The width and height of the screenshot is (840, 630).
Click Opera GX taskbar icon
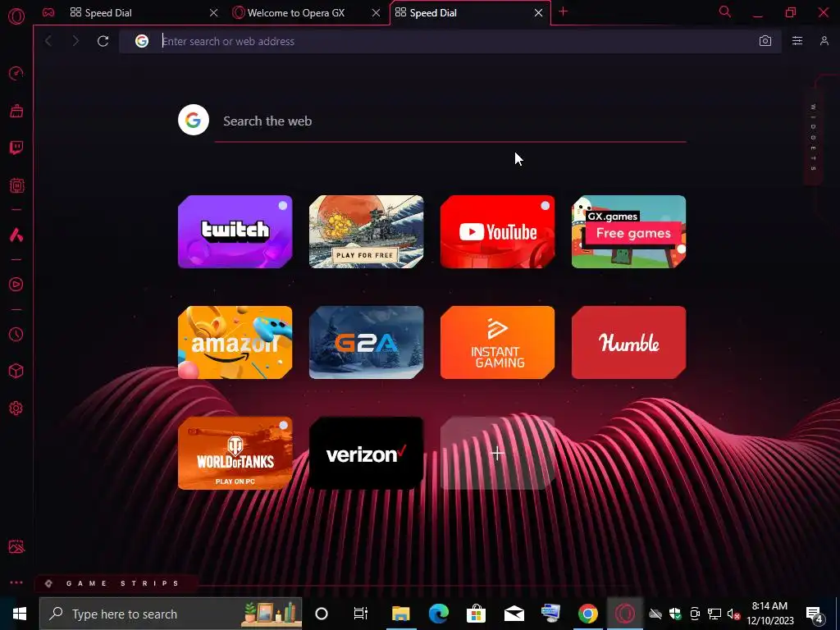point(624,614)
